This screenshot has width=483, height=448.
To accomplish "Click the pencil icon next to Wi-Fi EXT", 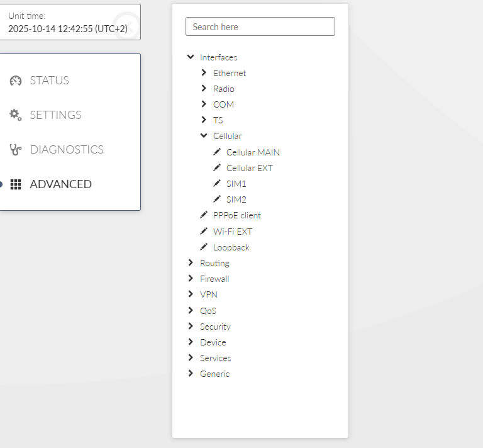I will coord(204,232).
